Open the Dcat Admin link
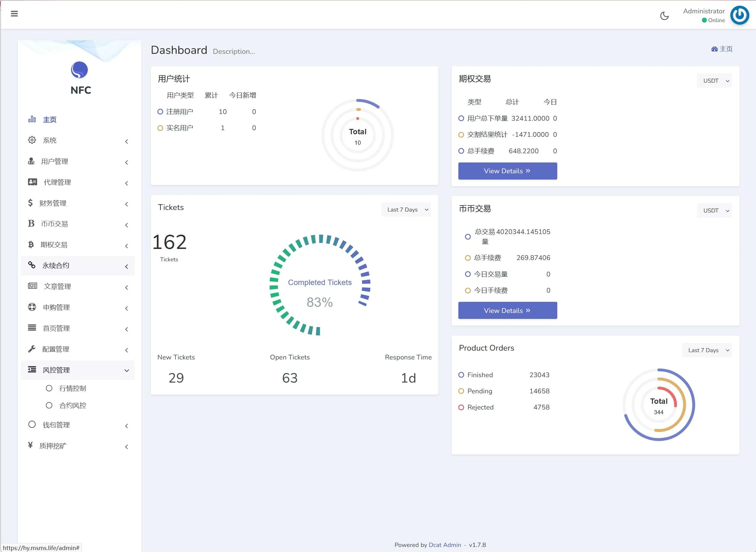The image size is (756, 552). tap(444, 545)
